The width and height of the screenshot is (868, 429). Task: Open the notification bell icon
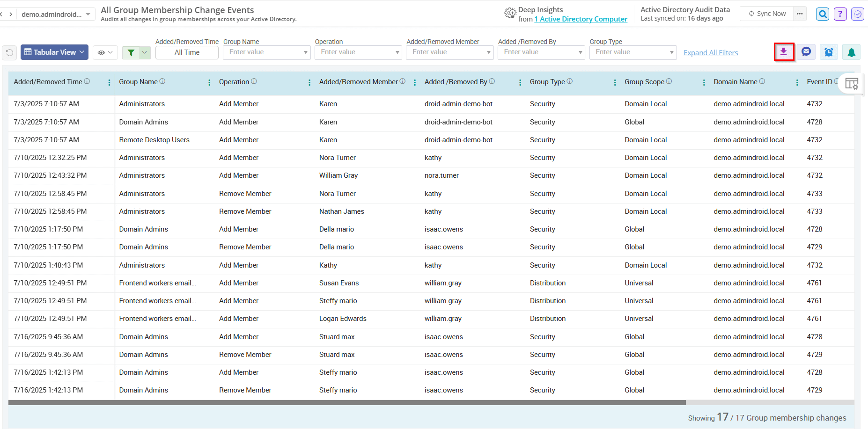[851, 52]
